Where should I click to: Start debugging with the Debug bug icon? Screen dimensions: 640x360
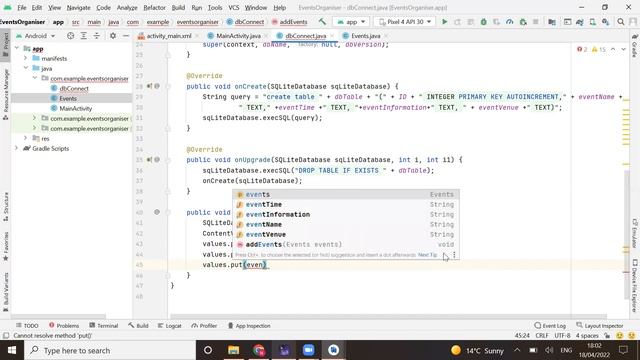click(x=483, y=22)
